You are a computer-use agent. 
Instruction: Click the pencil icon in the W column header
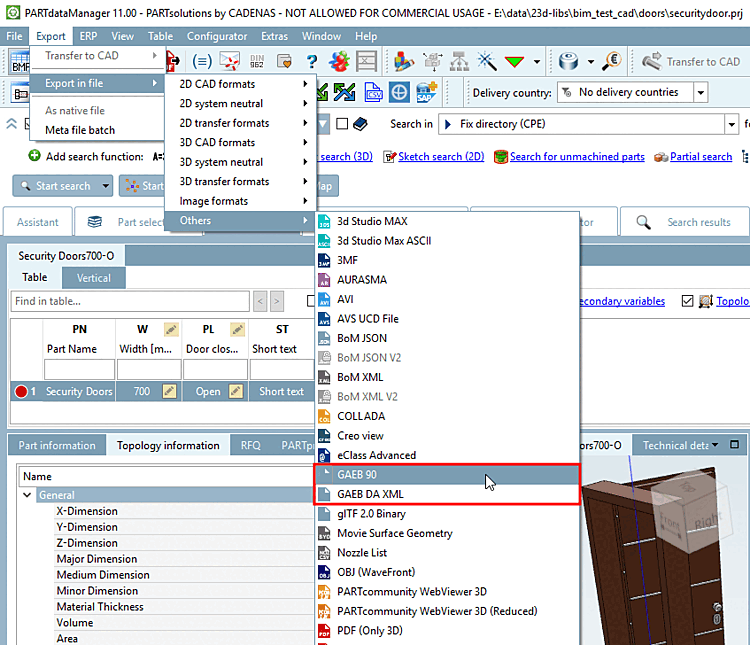click(170, 329)
